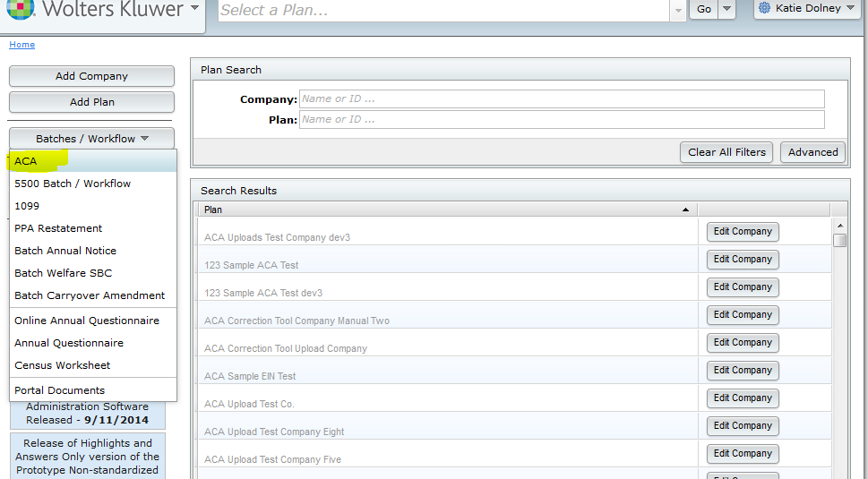The image size is (868, 479).
Task: Select Batch Annual Notice
Action: pos(93,251)
